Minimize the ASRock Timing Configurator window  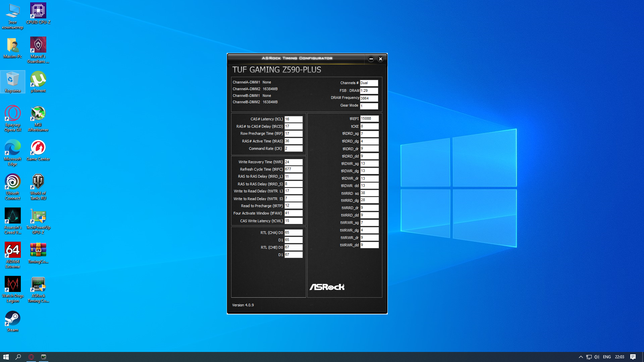point(371,59)
